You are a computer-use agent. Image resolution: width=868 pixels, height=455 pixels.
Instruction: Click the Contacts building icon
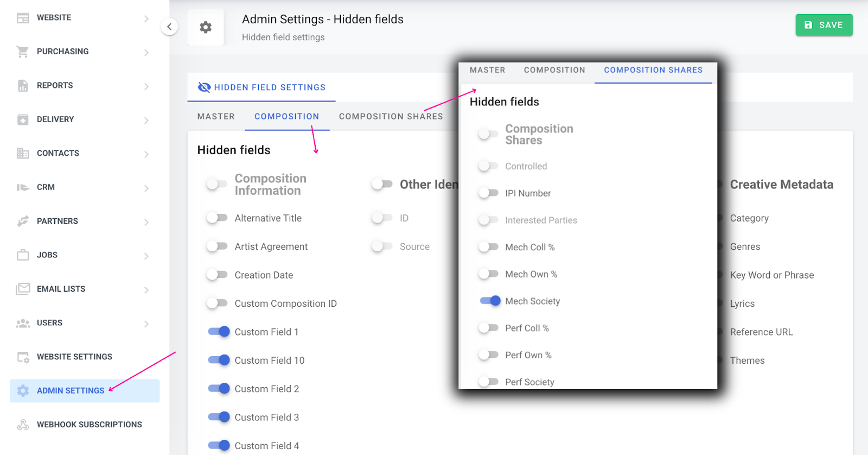tap(23, 153)
